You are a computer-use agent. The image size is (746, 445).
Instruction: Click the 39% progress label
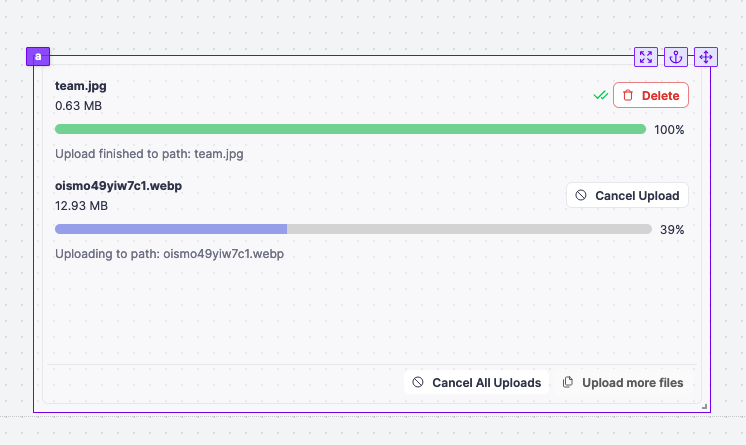pyautogui.click(x=672, y=230)
